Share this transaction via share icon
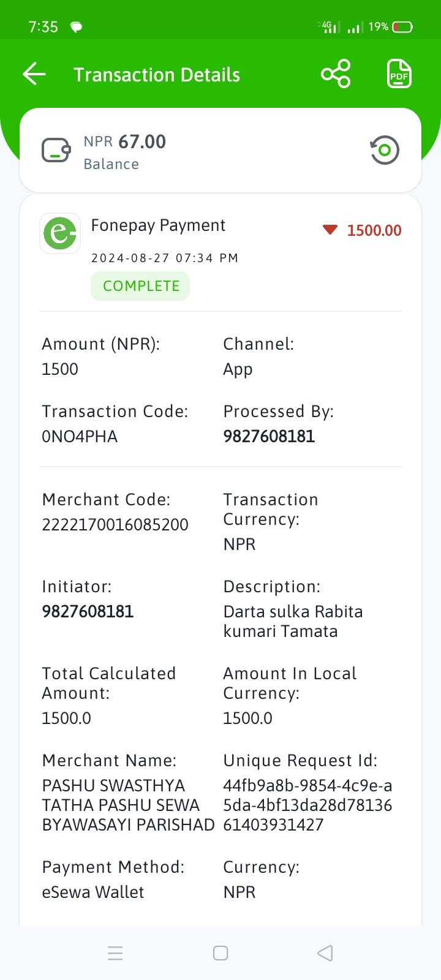Screen dimensions: 441x980 tap(336, 74)
